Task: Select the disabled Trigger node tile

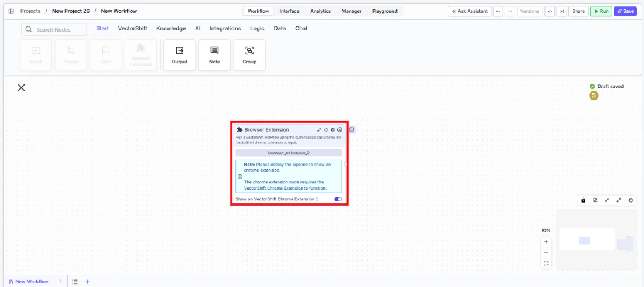Action: coord(71,55)
